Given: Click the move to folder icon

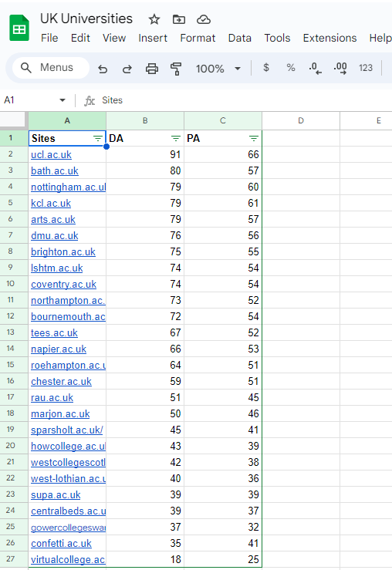Looking at the screenshot, I should [178, 19].
